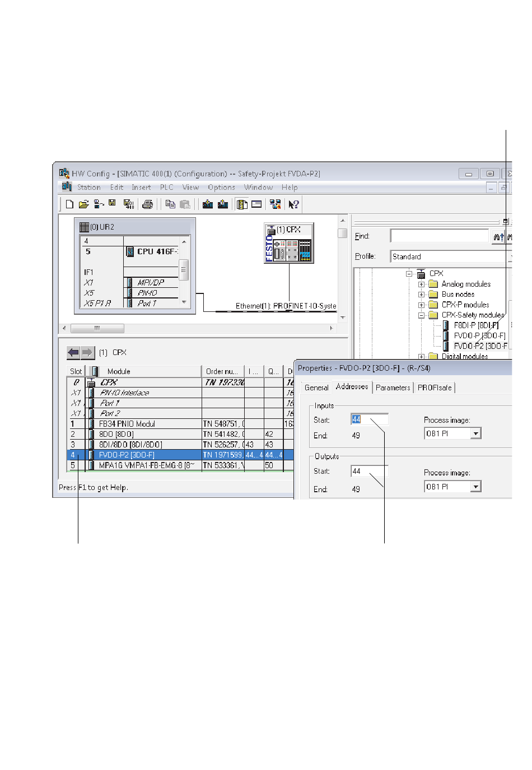Screen dimensions: 532x770
Task: Click the back arrow above the slot table
Action: 73,352
